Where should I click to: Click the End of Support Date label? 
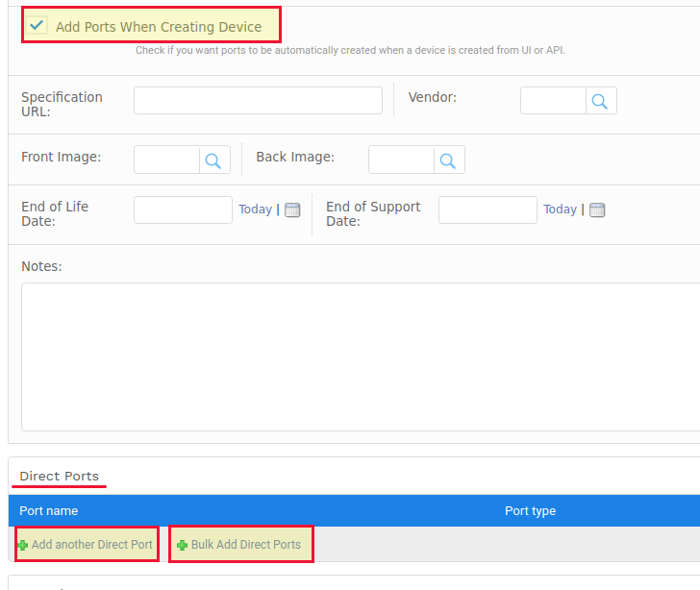(x=373, y=213)
